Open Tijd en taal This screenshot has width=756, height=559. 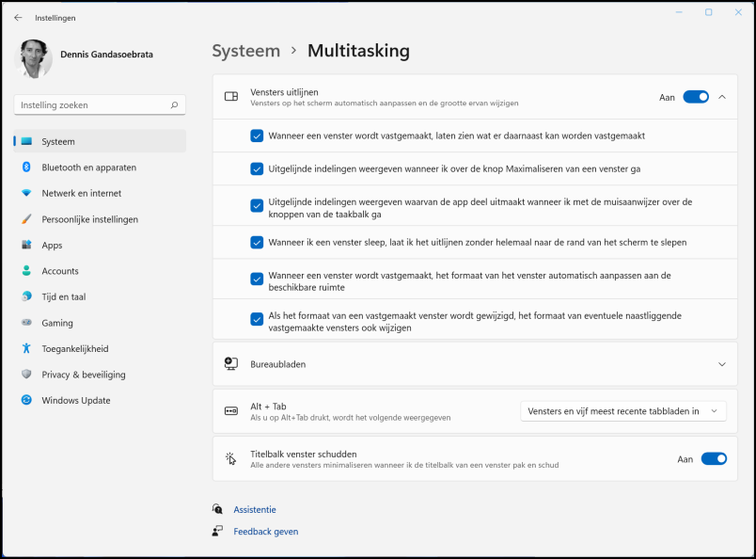(x=100, y=296)
